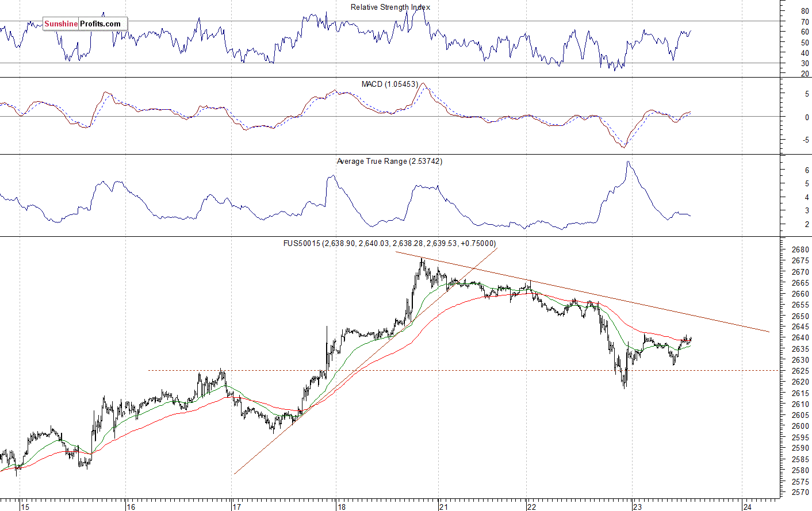Click the 2615 price axis label

point(800,393)
